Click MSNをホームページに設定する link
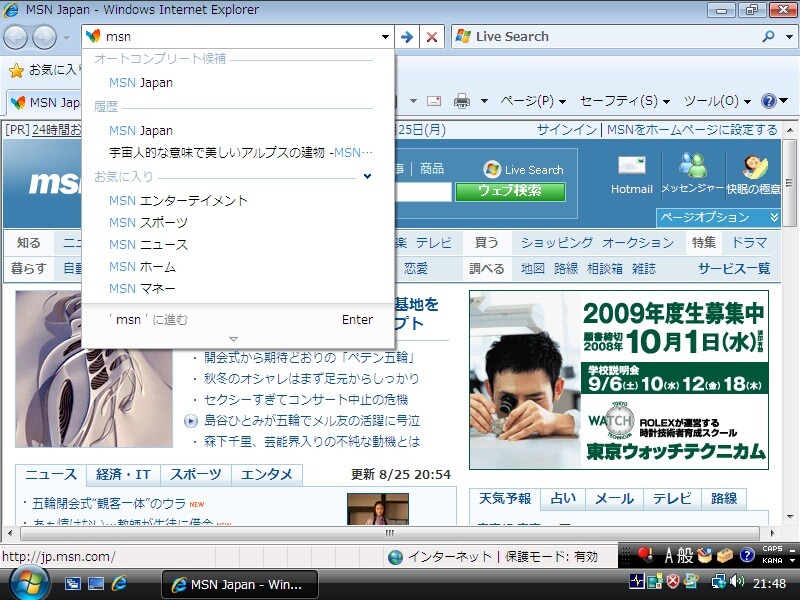Screen dimensions: 800x600 [x=692, y=130]
